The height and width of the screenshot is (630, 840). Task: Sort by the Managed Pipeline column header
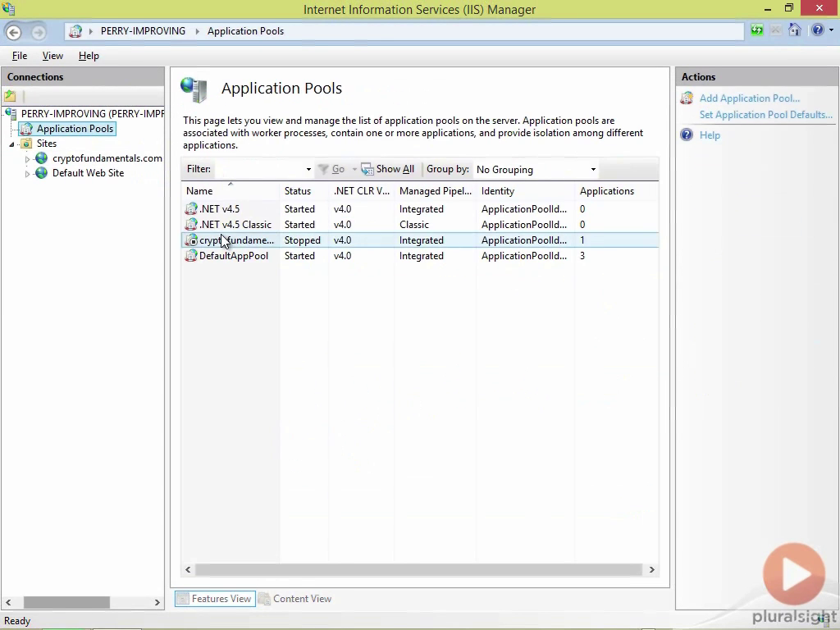click(436, 191)
